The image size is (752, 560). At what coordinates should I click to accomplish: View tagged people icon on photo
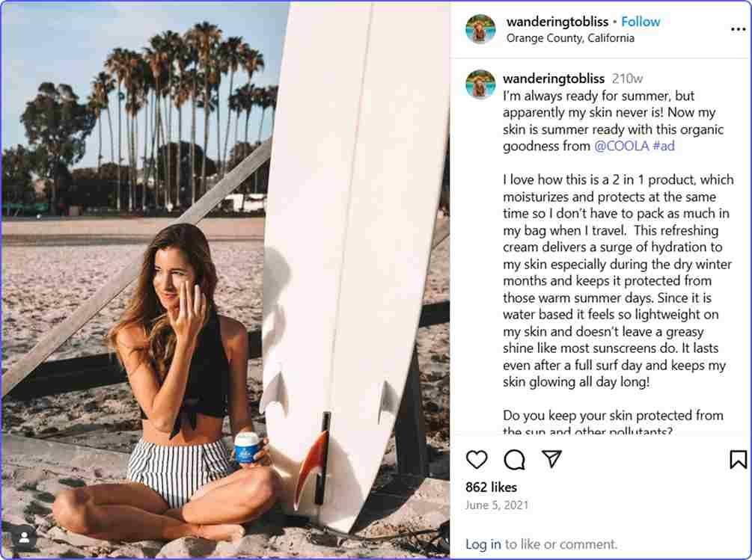24,538
